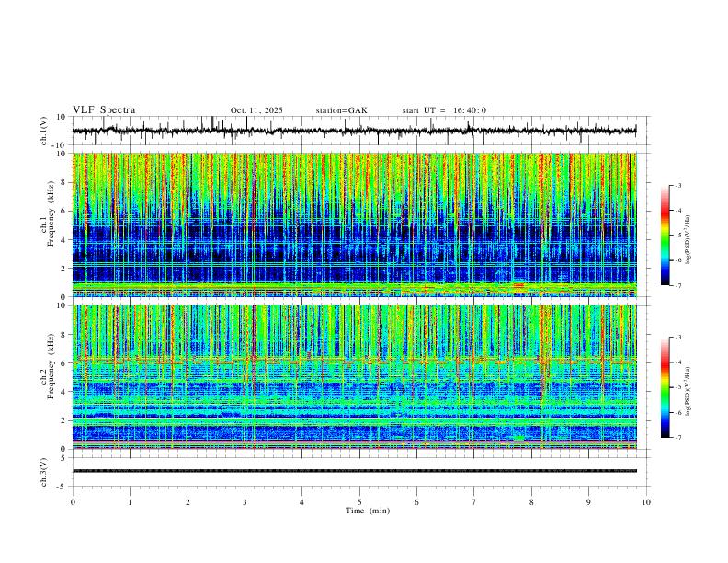Click time axis tick '9'
The image size is (728, 563).
pos(588,502)
